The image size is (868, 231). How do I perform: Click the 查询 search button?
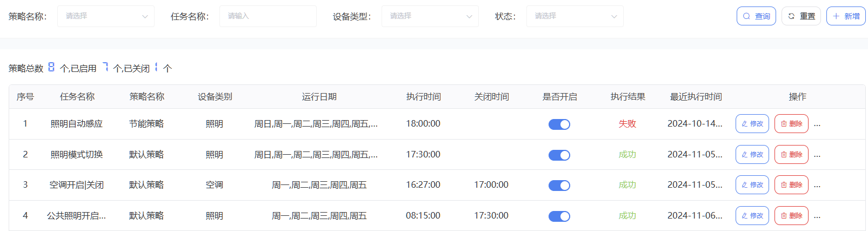[756, 16]
